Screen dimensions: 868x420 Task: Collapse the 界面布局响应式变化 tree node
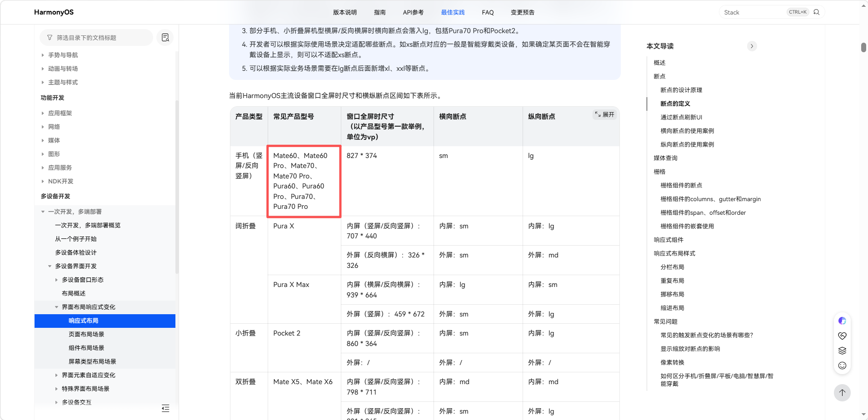[56, 307]
